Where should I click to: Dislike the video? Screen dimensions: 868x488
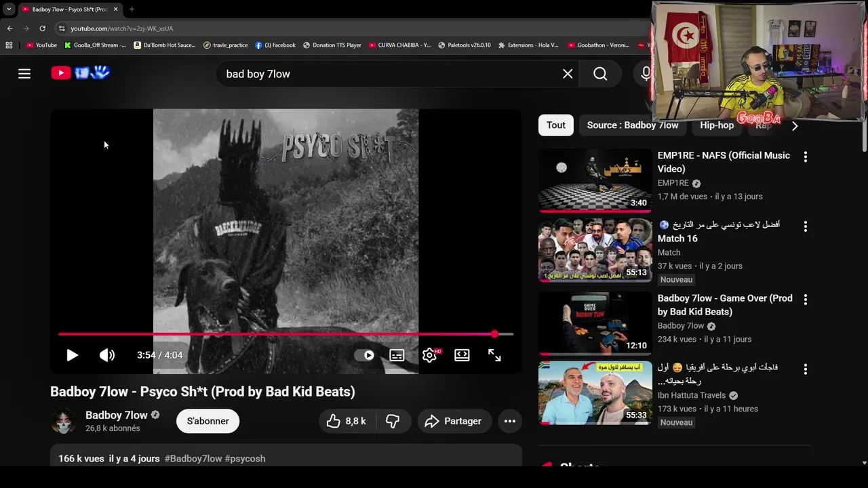393,421
